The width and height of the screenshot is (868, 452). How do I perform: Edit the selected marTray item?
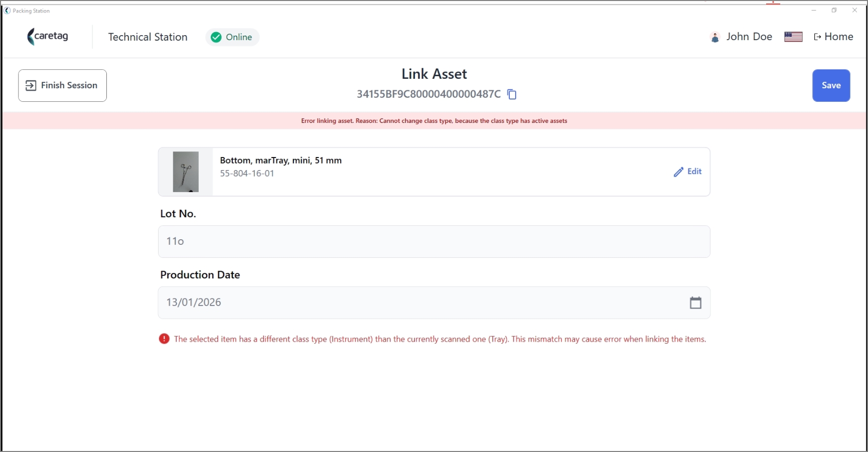pos(688,172)
